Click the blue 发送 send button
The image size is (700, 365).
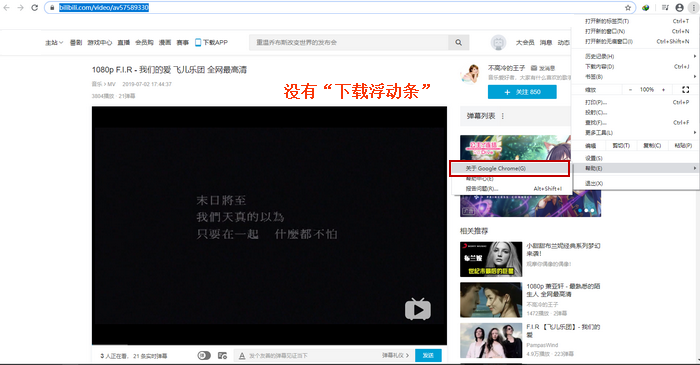428,356
